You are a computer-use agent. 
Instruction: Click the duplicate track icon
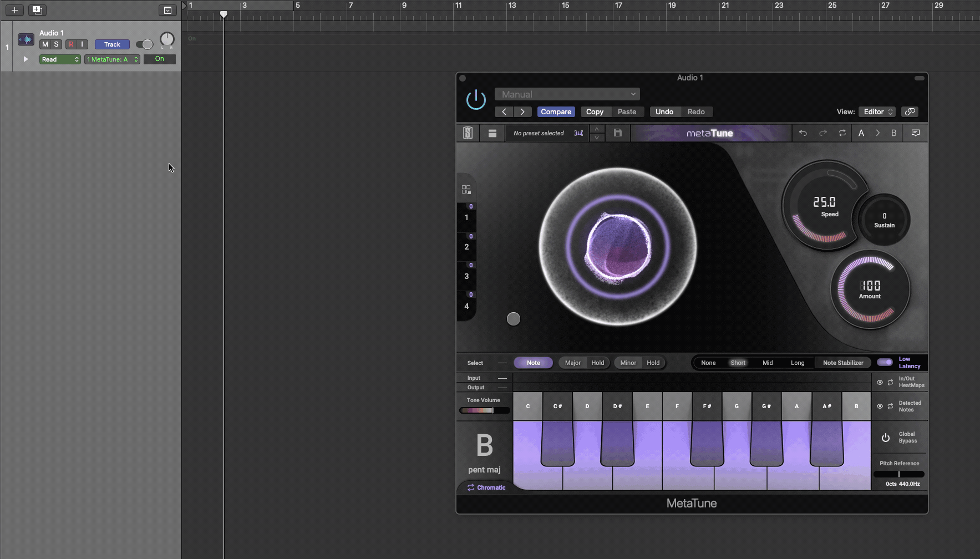pos(37,10)
